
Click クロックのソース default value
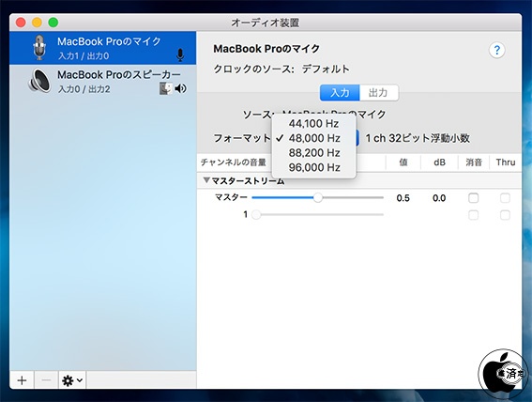pos(326,69)
